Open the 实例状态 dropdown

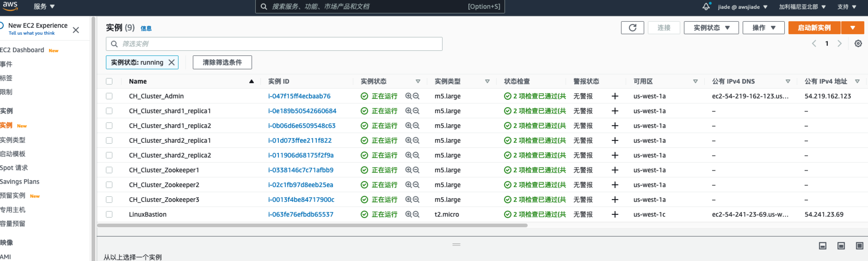pyautogui.click(x=711, y=28)
